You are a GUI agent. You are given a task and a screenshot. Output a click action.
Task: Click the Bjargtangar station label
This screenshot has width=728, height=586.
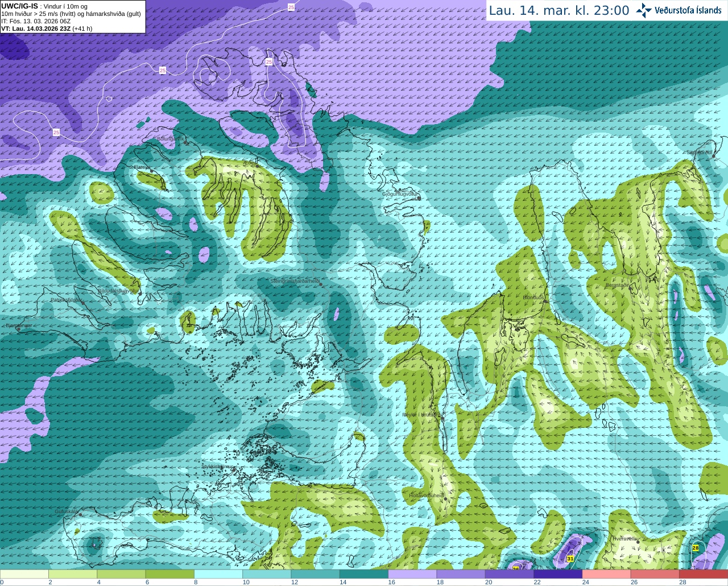click(x=19, y=325)
